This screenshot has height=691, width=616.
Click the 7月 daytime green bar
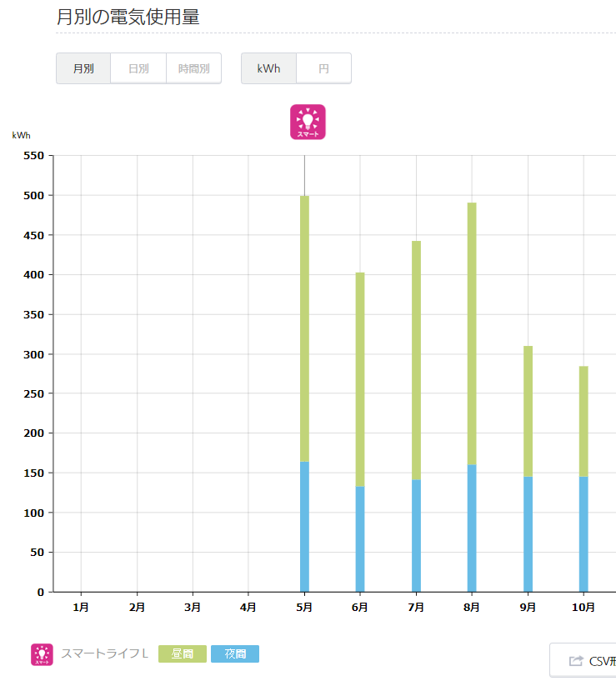(417, 360)
